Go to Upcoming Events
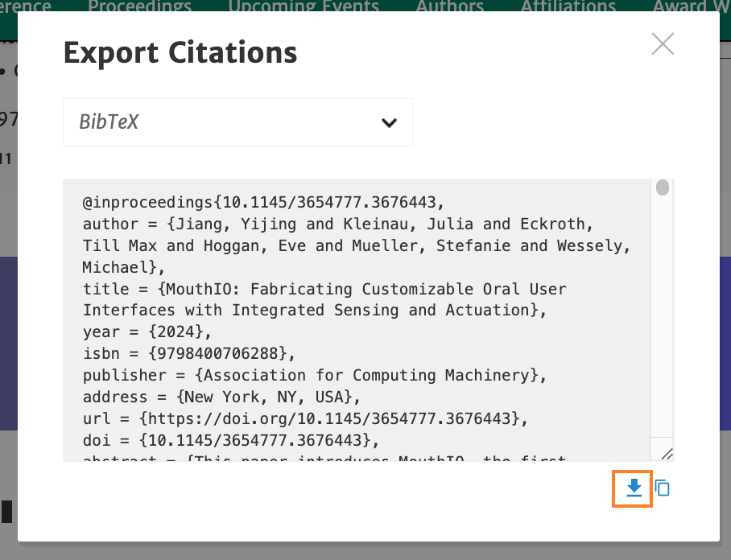731x560 pixels. click(x=304, y=6)
